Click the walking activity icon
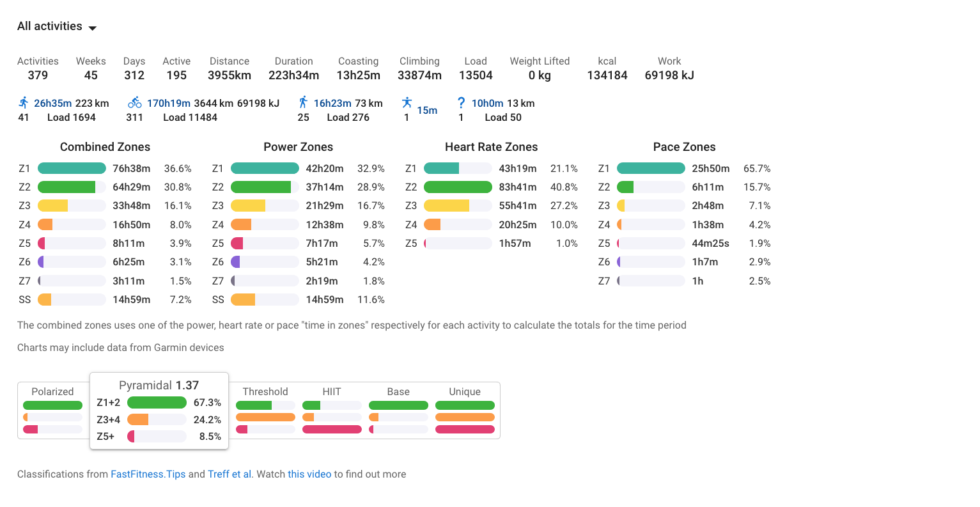 (x=303, y=102)
